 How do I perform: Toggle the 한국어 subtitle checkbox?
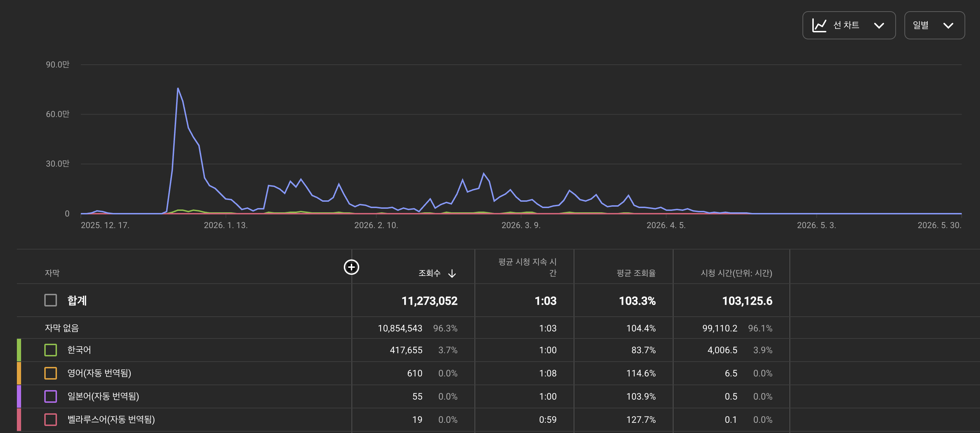click(x=51, y=350)
